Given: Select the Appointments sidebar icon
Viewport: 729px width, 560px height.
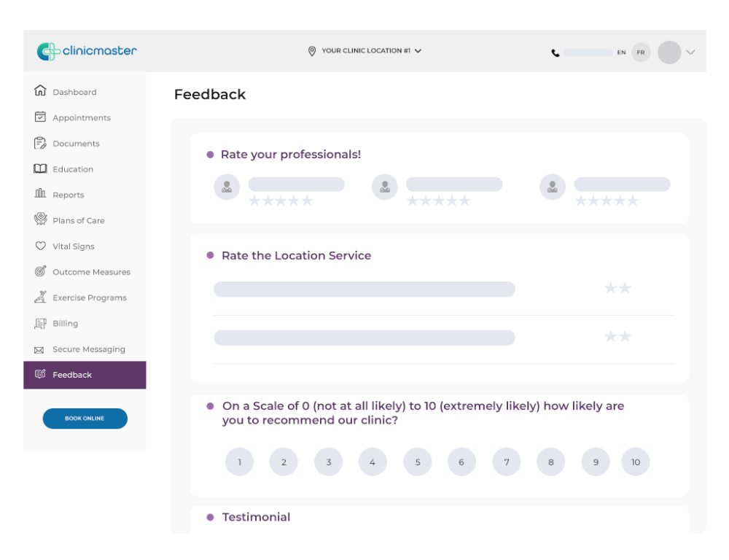Looking at the screenshot, I should pyautogui.click(x=42, y=117).
